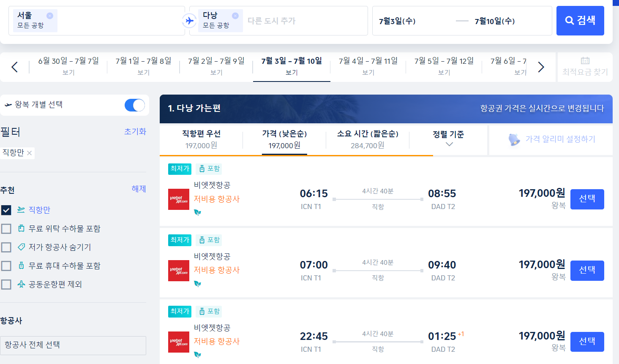Show earlier date ranges with left arrow
619x364 pixels.
click(14, 67)
